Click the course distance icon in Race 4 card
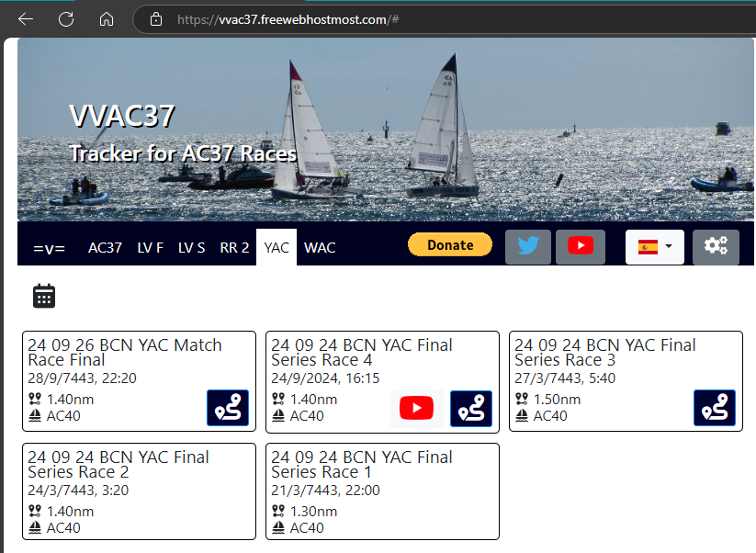Screen dimensions: 756x553 tap(278, 399)
